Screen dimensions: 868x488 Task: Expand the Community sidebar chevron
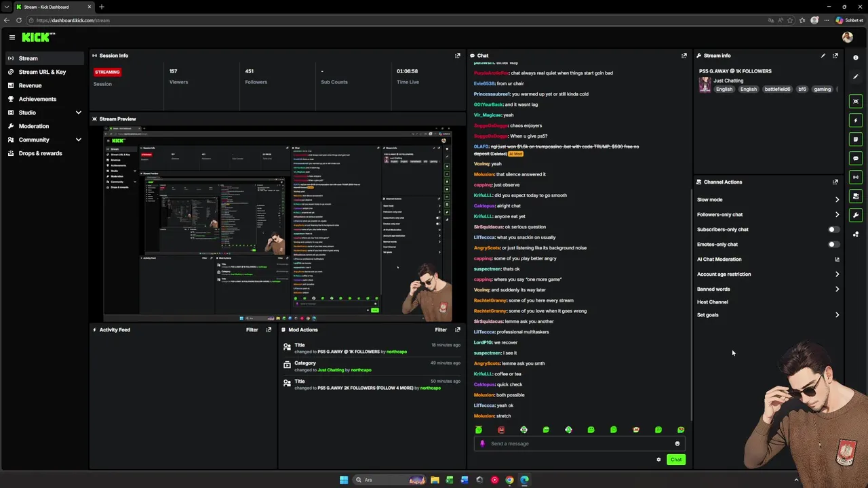click(x=78, y=140)
